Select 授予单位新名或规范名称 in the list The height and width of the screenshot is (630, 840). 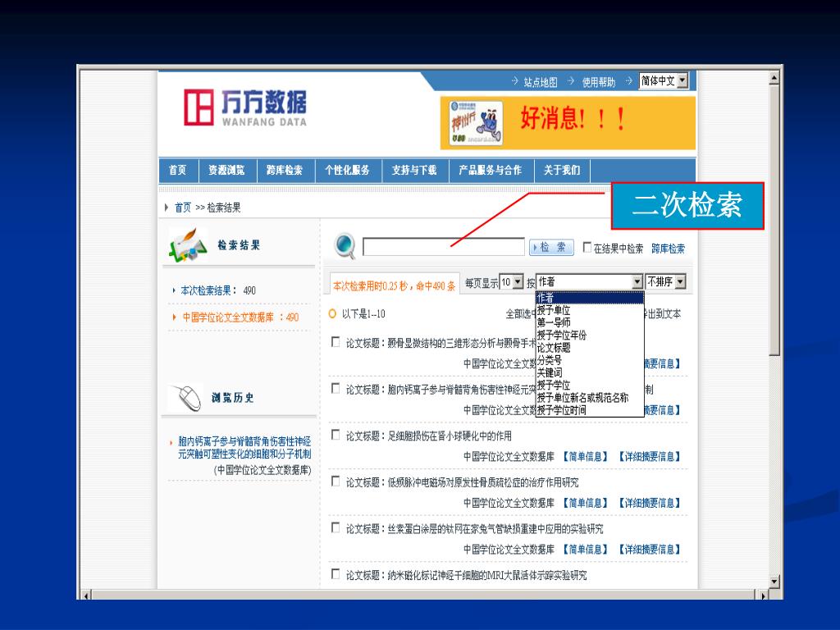589,398
